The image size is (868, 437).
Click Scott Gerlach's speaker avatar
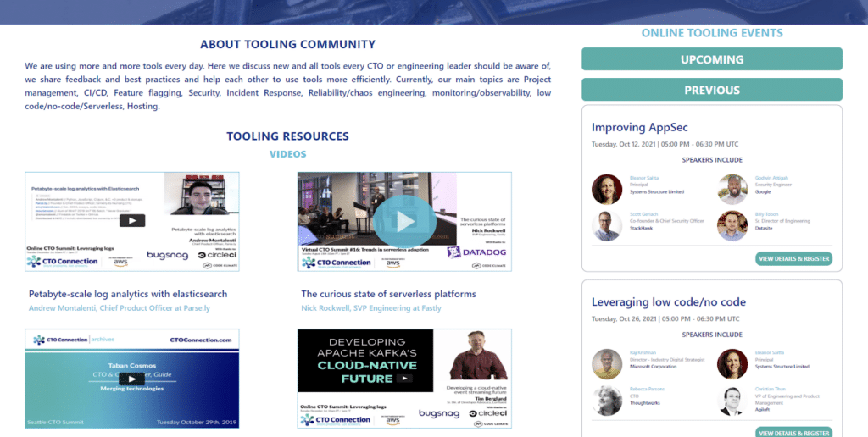(607, 226)
